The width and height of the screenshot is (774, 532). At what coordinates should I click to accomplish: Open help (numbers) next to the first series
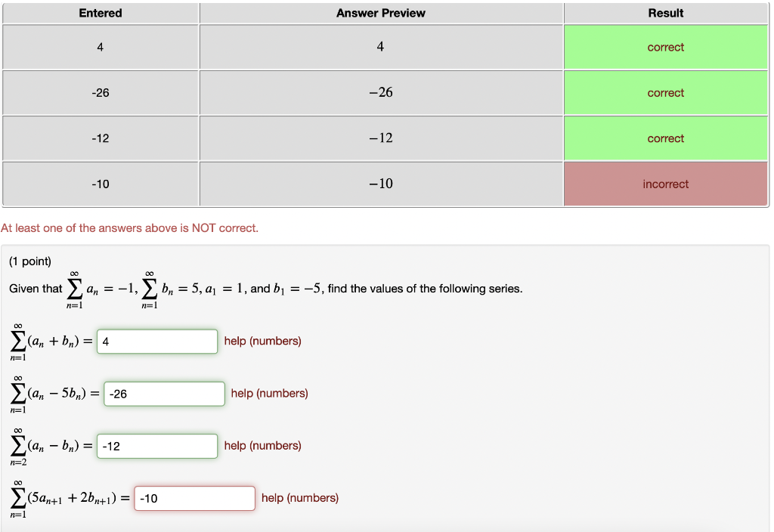[262, 341]
